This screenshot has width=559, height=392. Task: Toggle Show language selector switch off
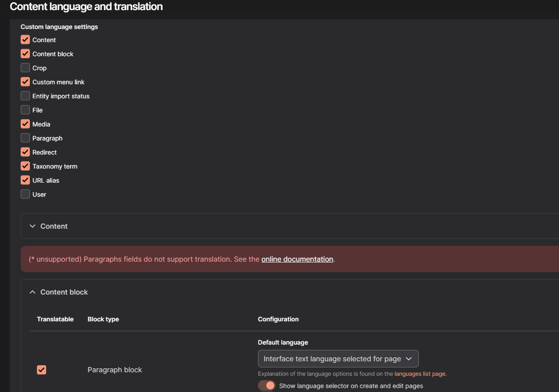pos(266,385)
